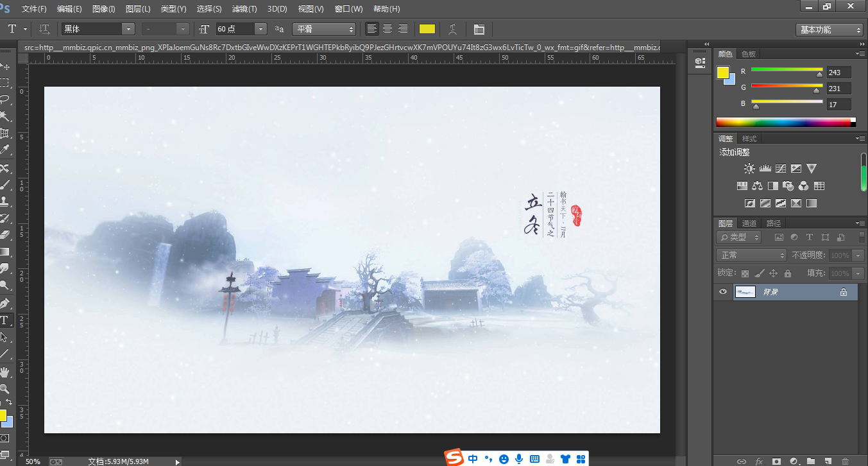Image resolution: width=868 pixels, height=466 pixels.
Task: Toggle lock position
Action: (x=773, y=273)
